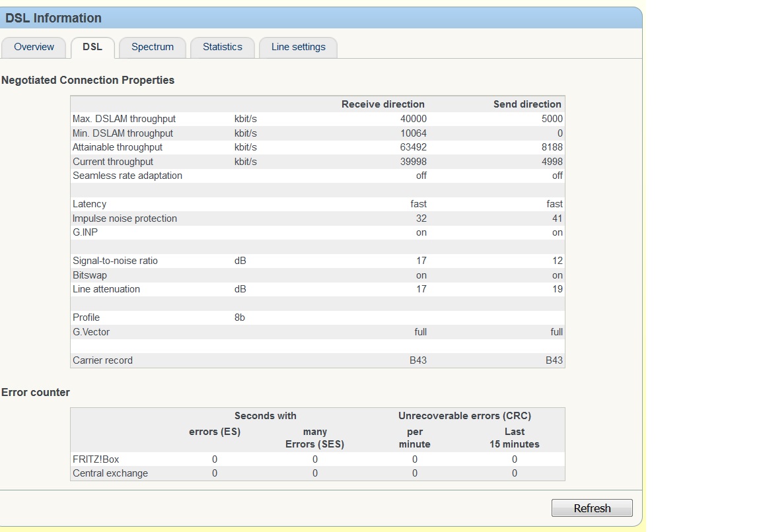Go to the Statistics tab
The image size is (761, 532).
click(x=222, y=47)
